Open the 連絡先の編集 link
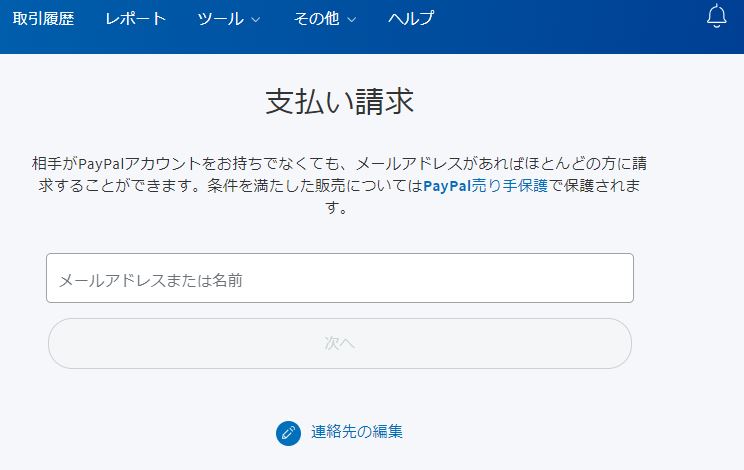Image resolution: width=744 pixels, height=470 pixels. click(357, 432)
